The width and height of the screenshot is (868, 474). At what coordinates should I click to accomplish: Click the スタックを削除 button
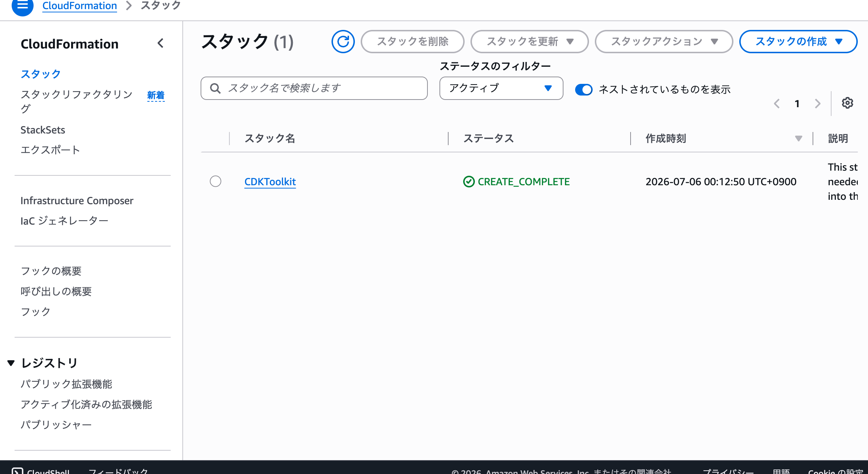[412, 42]
